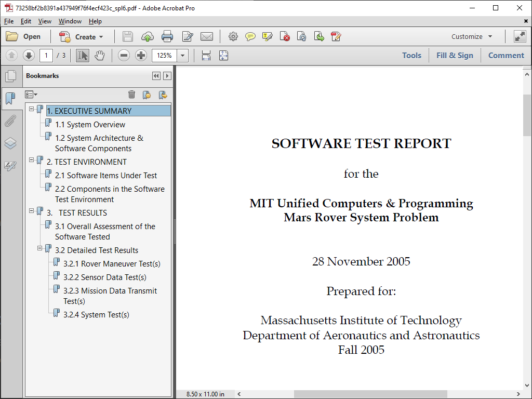Screen dimensions: 532x399
Task: Zoom out with the minus button
Action: pos(124,55)
